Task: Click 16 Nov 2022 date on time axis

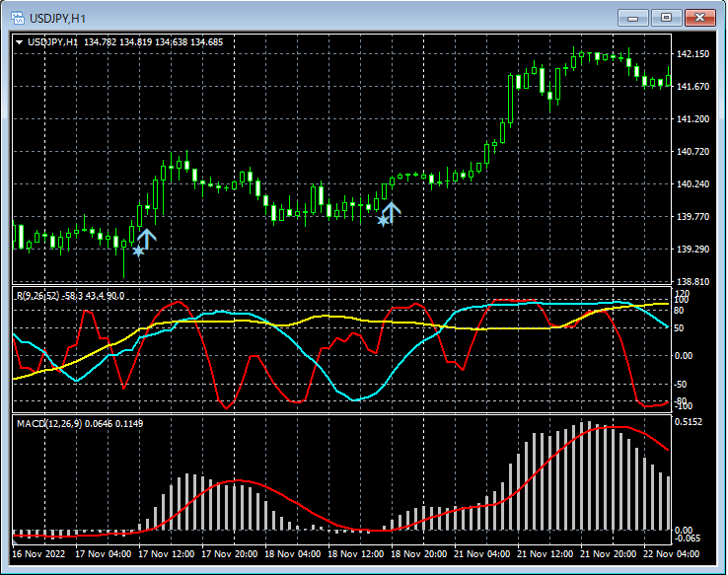Action: tap(39, 553)
